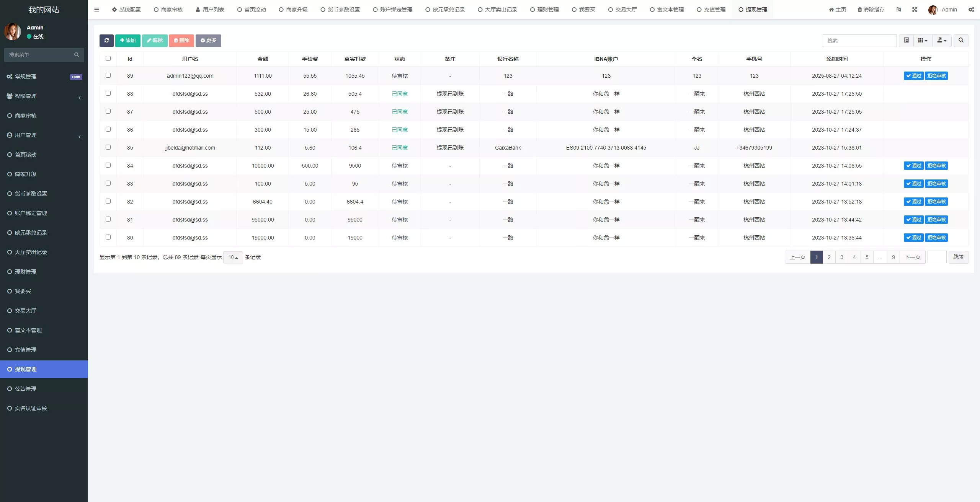Open the top-right settings gears icon
This screenshot has height=502, width=980.
971,10
